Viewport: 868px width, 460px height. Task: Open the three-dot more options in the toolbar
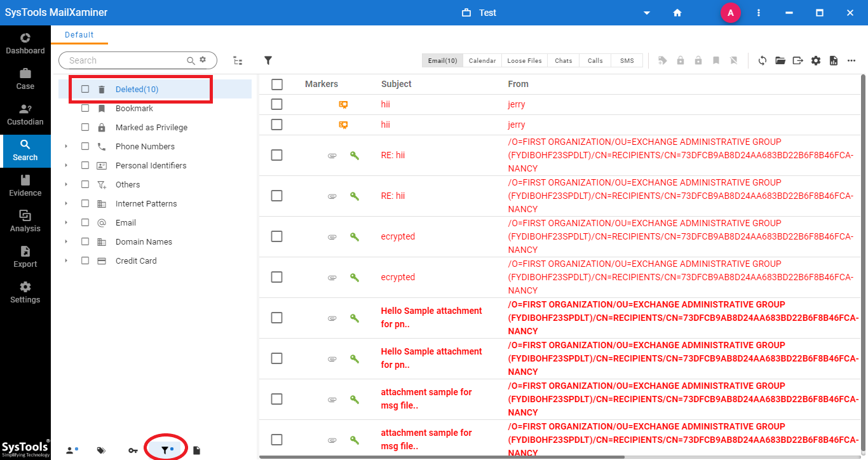tap(851, 60)
